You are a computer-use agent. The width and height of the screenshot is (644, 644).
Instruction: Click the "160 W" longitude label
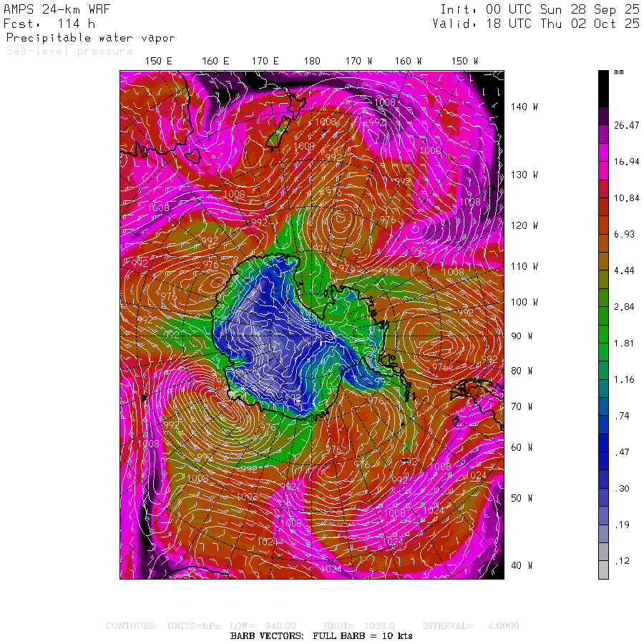click(409, 62)
